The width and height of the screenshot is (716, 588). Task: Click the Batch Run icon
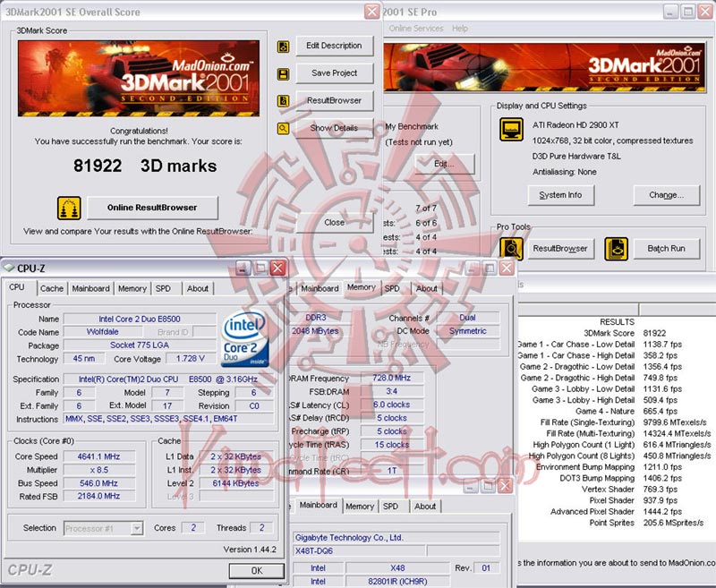tap(616, 249)
